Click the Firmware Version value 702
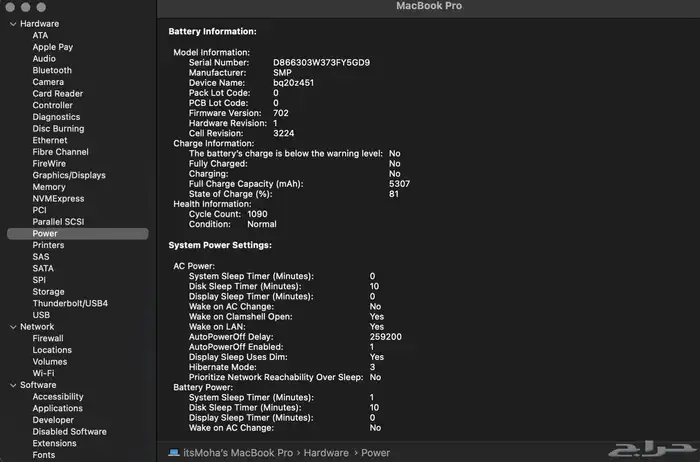The height and width of the screenshot is (462, 700). point(280,113)
